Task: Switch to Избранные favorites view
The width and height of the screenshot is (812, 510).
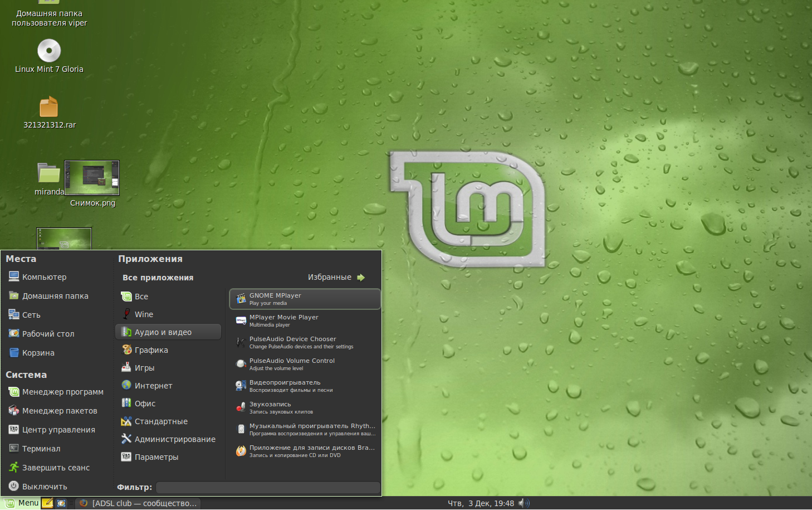Action: (x=336, y=277)
